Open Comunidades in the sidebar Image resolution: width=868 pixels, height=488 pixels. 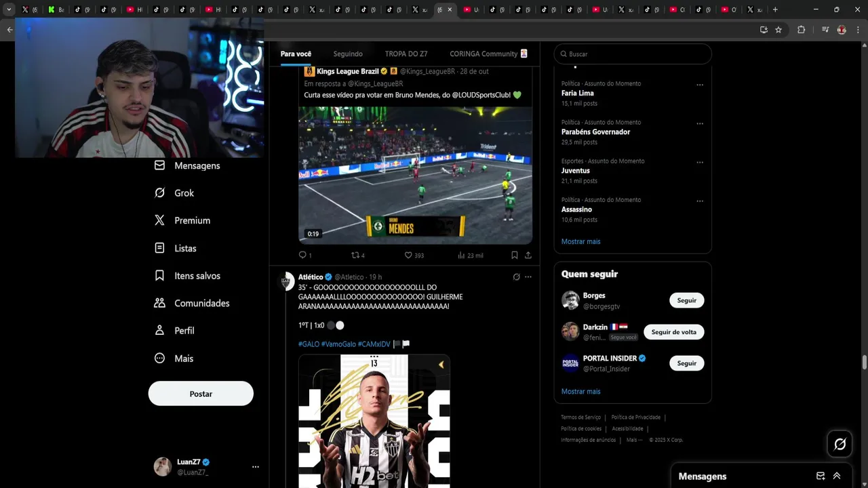pyautogui.click(x=192, y=303)
